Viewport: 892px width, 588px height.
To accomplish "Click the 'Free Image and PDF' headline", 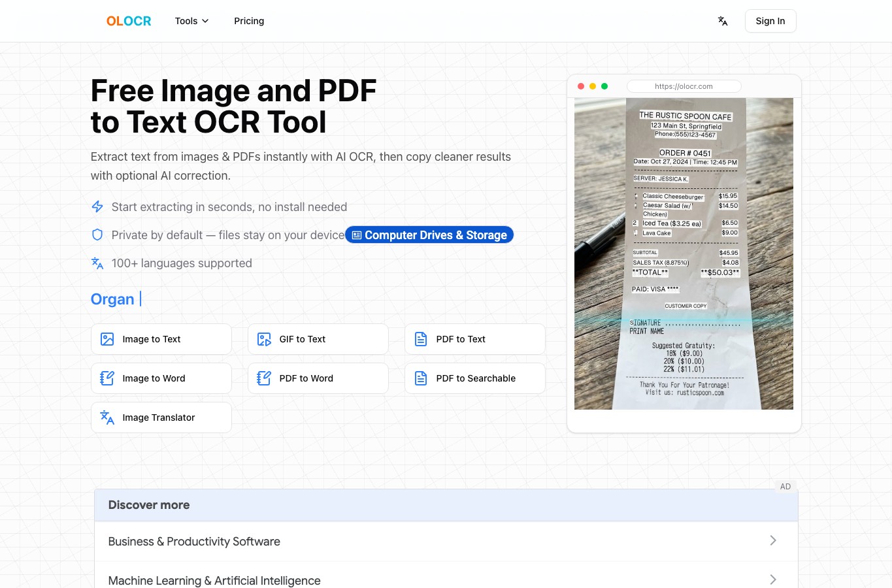I will (x=233, y=91).
